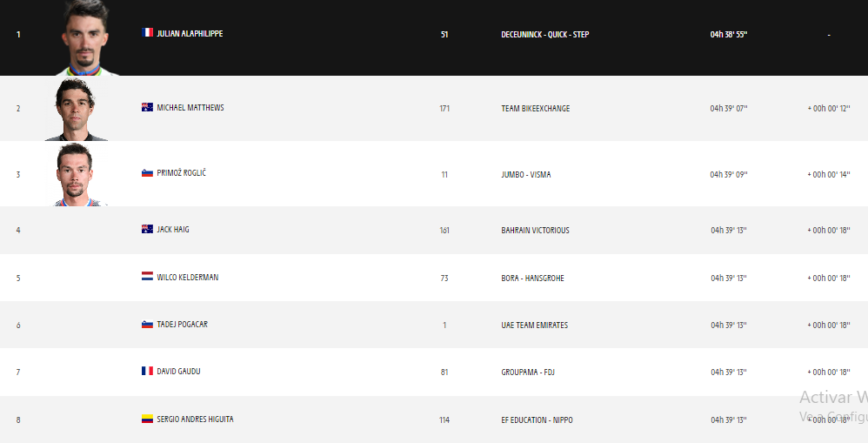The image size is (868, 443).
Task: Open Julian Alaphilippe's rider photo
Action: [85, 37]
